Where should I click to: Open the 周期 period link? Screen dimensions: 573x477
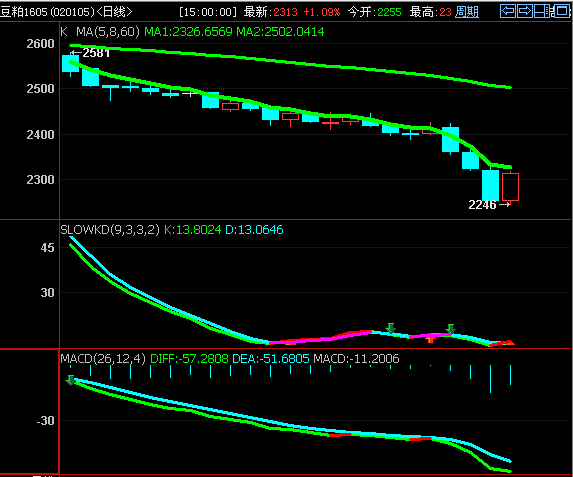point(467,12)
